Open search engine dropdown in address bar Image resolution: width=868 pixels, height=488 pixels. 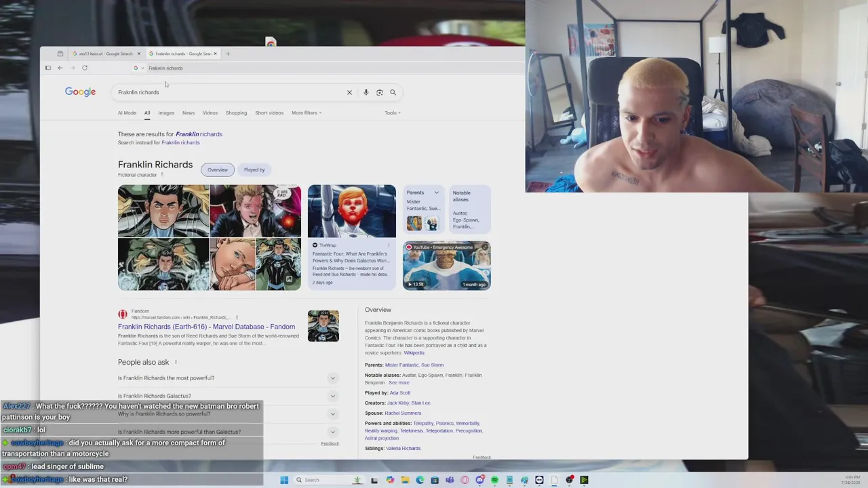138,68
